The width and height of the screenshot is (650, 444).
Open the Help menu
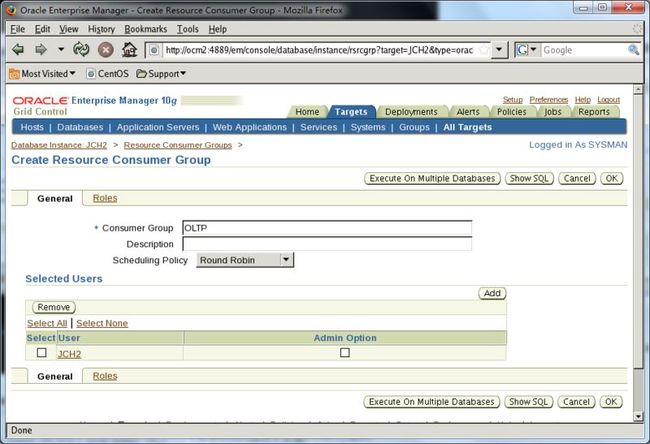coord(217,29)
